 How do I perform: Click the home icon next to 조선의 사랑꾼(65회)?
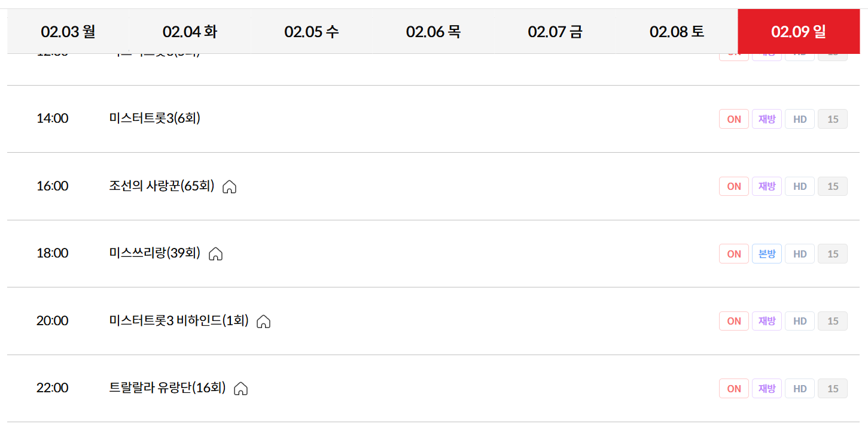point(229,187)
